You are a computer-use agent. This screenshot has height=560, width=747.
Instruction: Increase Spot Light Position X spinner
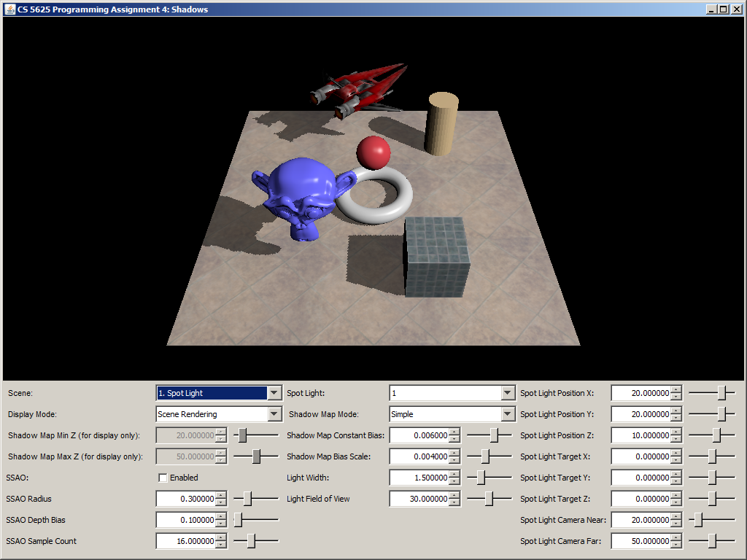[x=676, y=389]
